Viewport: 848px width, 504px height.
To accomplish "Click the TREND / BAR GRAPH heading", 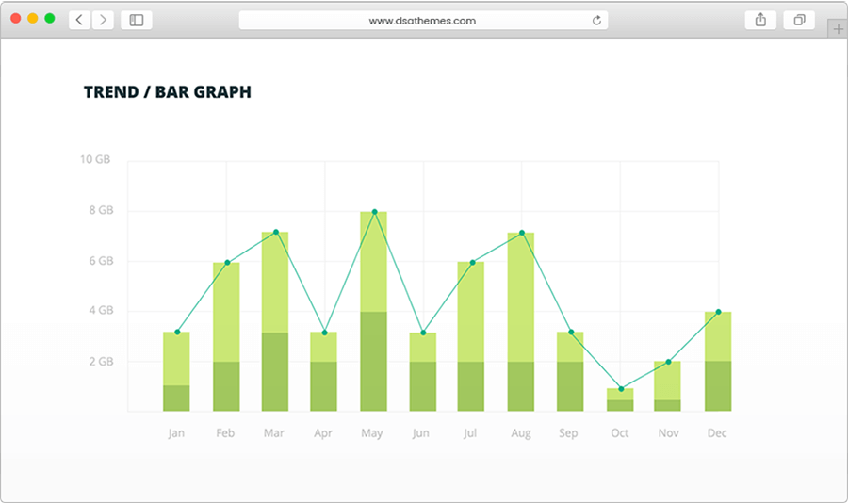I will point(167,92).
